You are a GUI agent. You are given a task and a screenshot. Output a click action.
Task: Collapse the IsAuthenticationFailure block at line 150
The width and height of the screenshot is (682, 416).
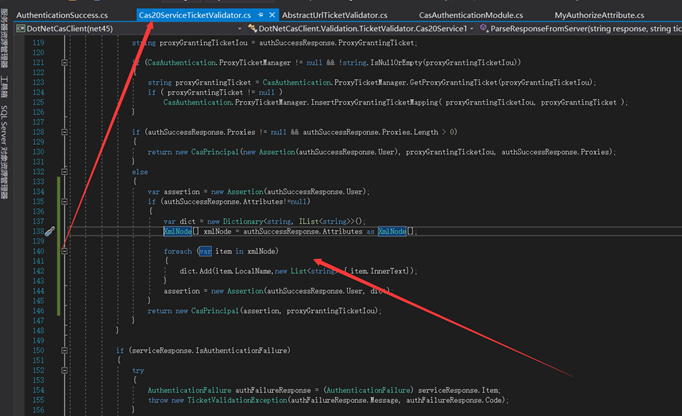point(64,350)
